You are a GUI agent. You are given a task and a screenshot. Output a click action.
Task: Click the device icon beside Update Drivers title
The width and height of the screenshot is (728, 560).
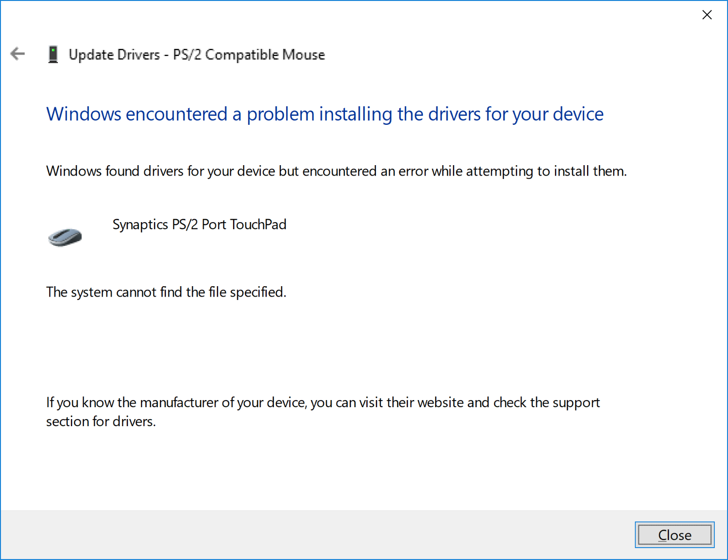tap(53, 55)
